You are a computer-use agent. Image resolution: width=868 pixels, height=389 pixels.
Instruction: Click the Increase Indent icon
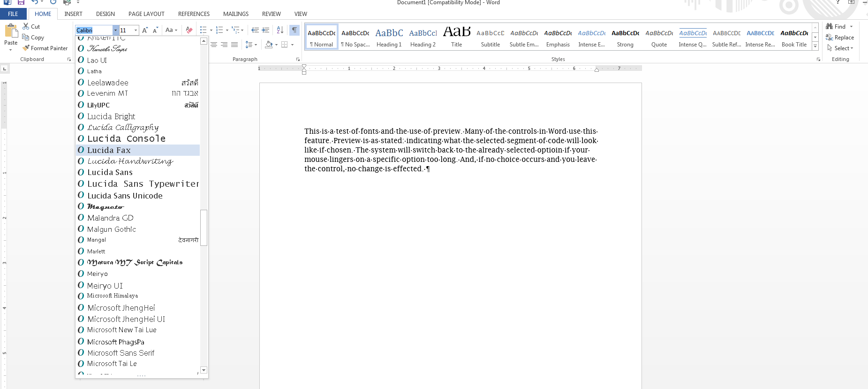pos(265,30)
